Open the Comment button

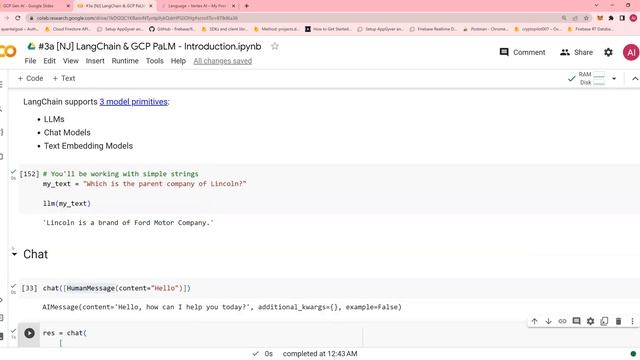[x=522, y=52]
